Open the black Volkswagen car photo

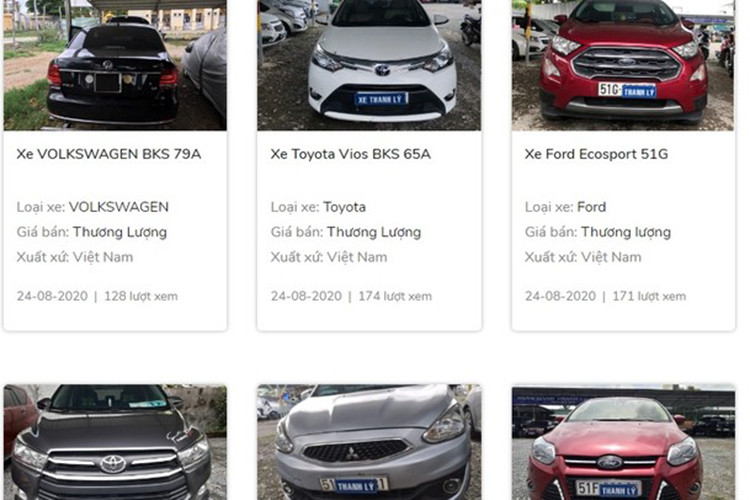click(115, 65)
